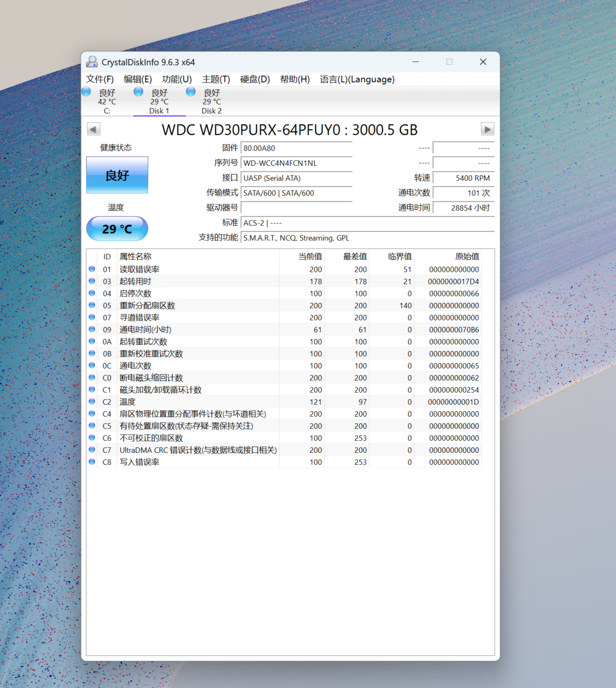The width and height of the screenshot is (616, 688).
Task: Click status dot for attribute C2 温度
Action: 92,401
